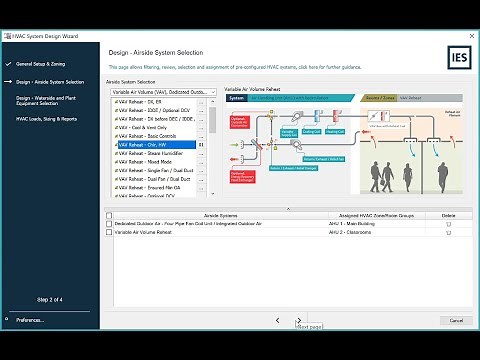Select VAV Reheat - Single Fan / Dual Duct

coord(156,171)
